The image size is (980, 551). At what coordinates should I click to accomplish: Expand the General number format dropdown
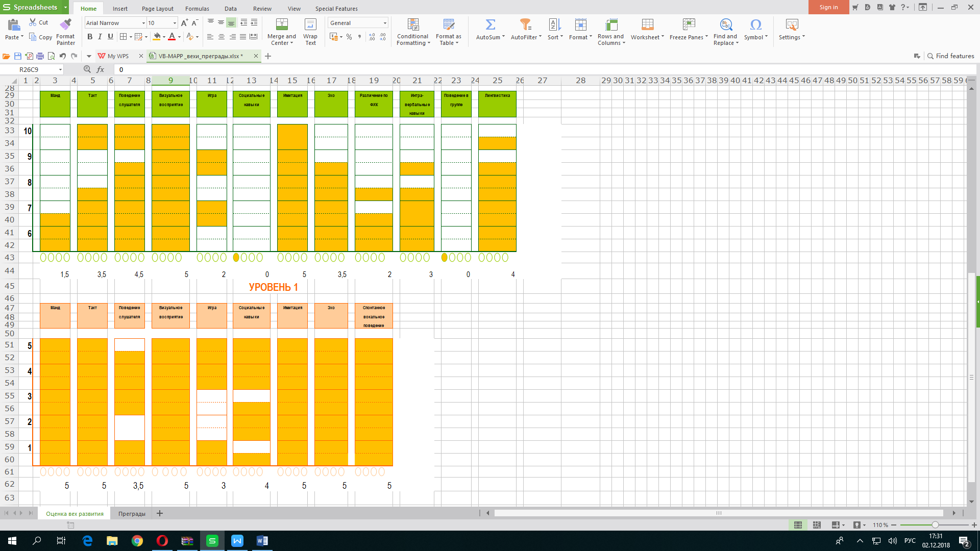[385, 23]
